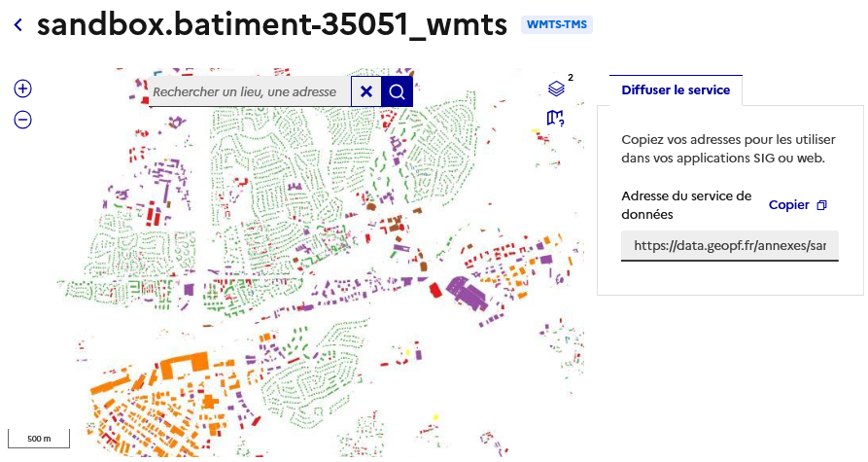Go back using the left chevron arrow
Image resolution: width=868 pixels, height=462 pixels.
pyautogui.click(x=18, y=25)
